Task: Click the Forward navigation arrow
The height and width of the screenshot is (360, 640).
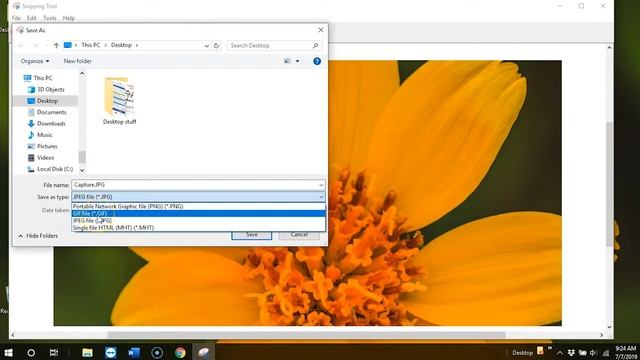Action: pyautogui.click(x=35, y=45)
